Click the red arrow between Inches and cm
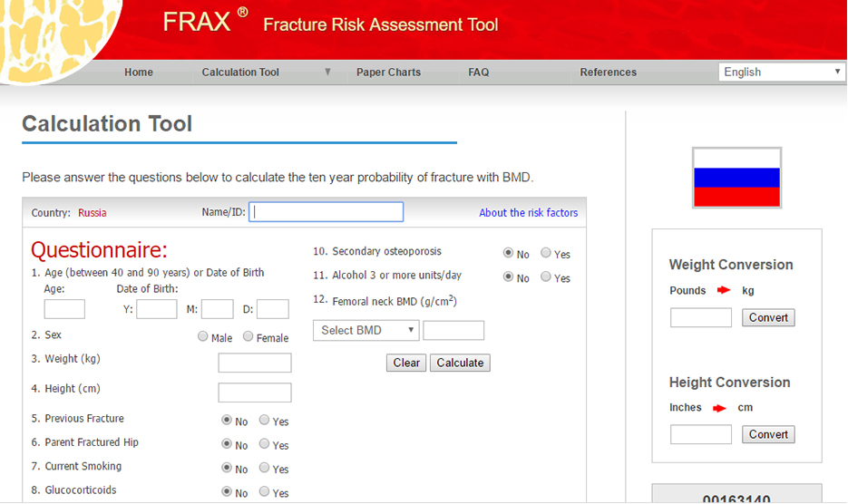The width and height of the screenshot is (848, 504). pos(719,408)
